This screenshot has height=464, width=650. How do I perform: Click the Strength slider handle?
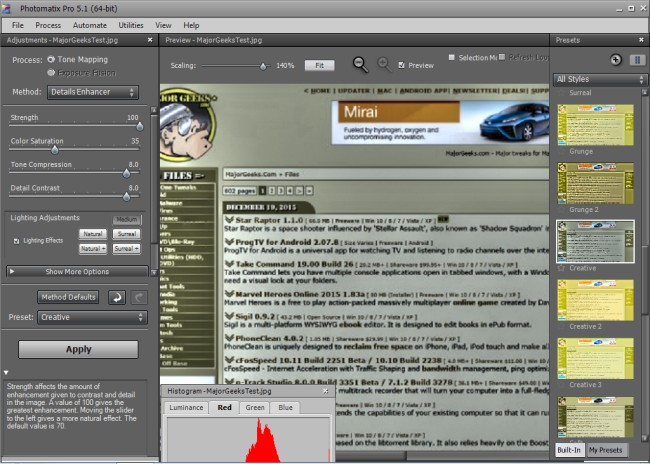[140, 126]
